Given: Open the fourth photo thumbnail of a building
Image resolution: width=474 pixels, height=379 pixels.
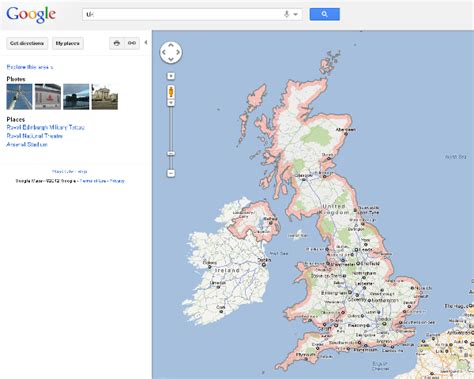Looking at the screenshot, I should pos(105,97).
